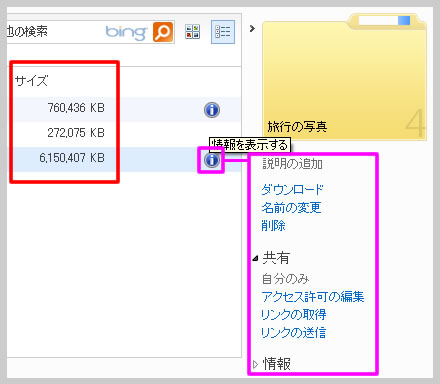Click the 説明の追加 field
The image size is (440, 384).
pos(292,164)
